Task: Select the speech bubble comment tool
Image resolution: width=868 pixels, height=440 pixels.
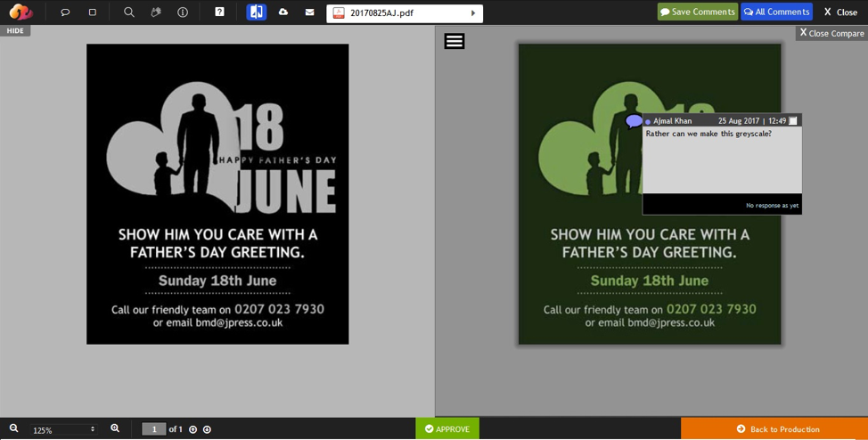Action: point(65,12)
